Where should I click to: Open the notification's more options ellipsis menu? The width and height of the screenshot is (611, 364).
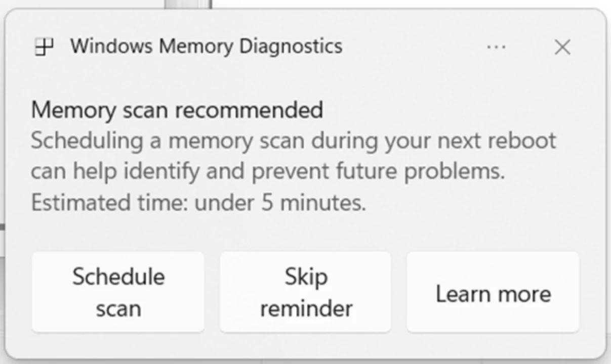click(x=495, y=47)
